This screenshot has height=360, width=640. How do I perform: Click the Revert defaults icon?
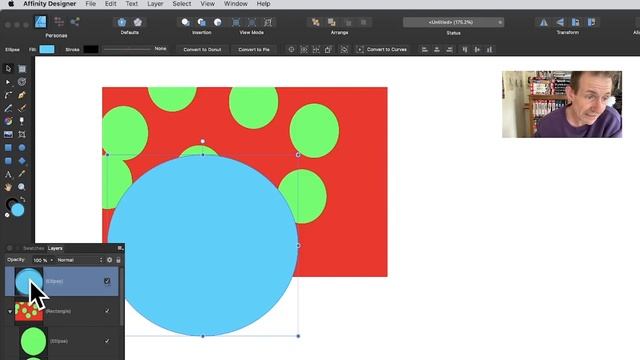tap(138, 22)
